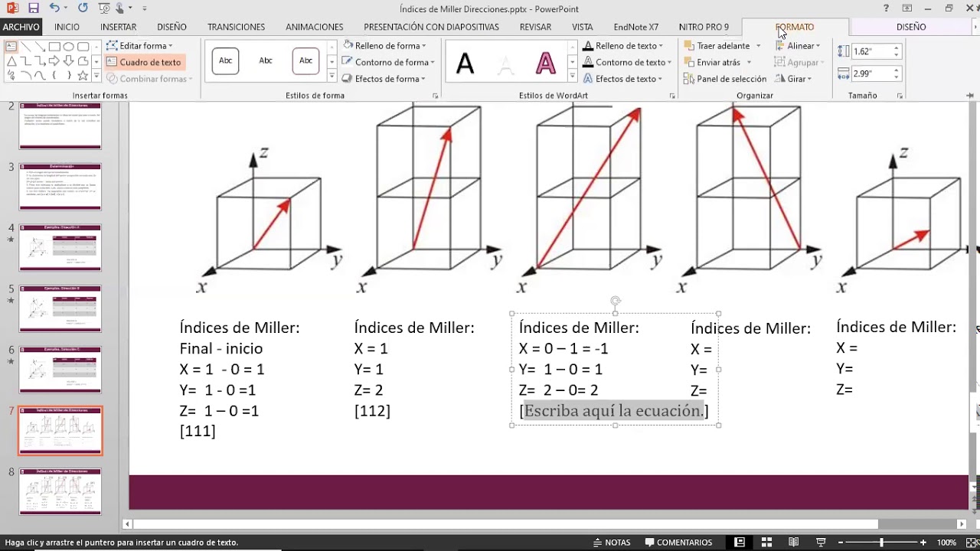Open WordArt Styles dialog launcher
The image size is (980, 551).
(672, 96)
